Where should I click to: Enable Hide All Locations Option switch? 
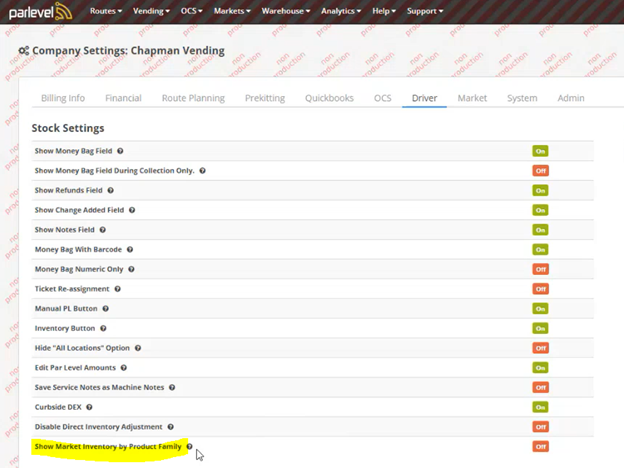pos(540,348)
